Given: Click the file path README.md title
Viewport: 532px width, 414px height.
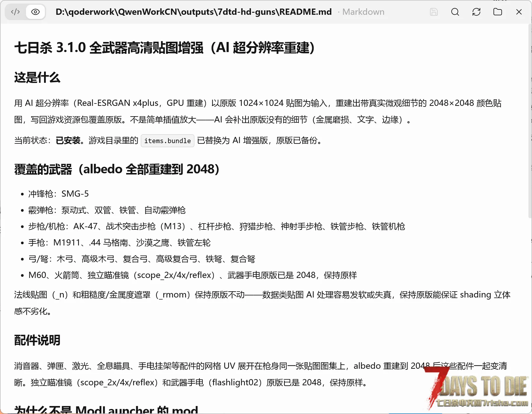Looking at the screenshot, I should (194, 12).
